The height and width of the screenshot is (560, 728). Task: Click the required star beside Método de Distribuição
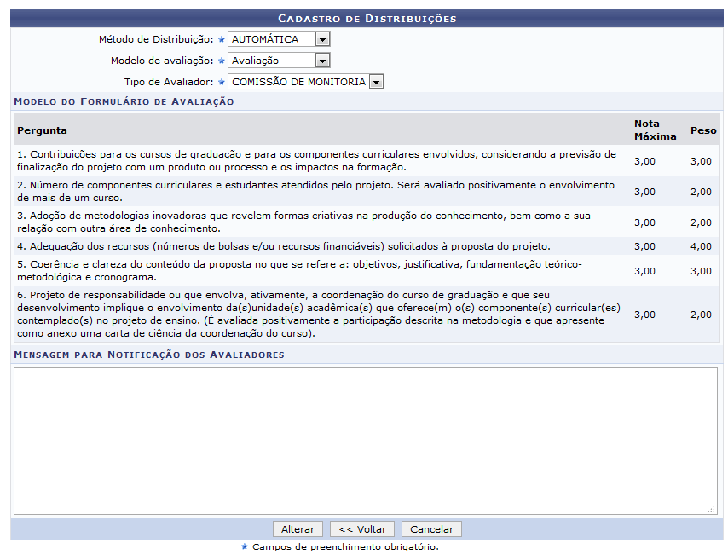(222, 39)
